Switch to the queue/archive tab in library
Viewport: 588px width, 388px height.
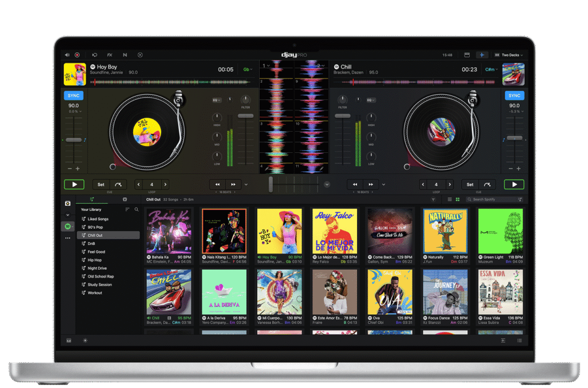pyautogui.click(x=125, y=199)
